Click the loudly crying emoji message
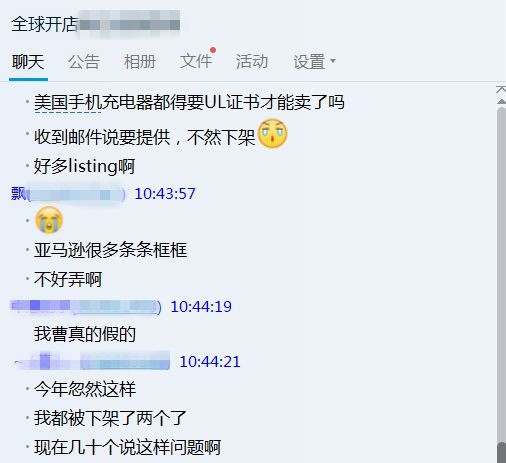The height and width of the screenshot is (463, 506). pyautogui.click(x=49, y=220)
